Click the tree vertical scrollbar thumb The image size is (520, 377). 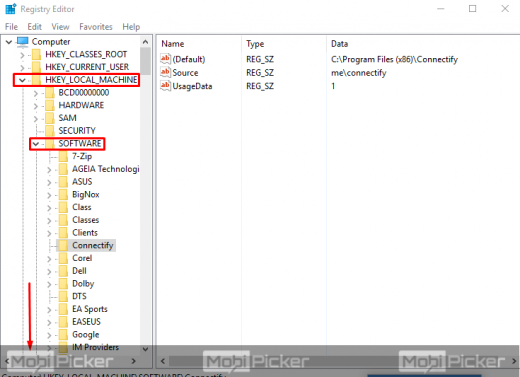(145, 61)
